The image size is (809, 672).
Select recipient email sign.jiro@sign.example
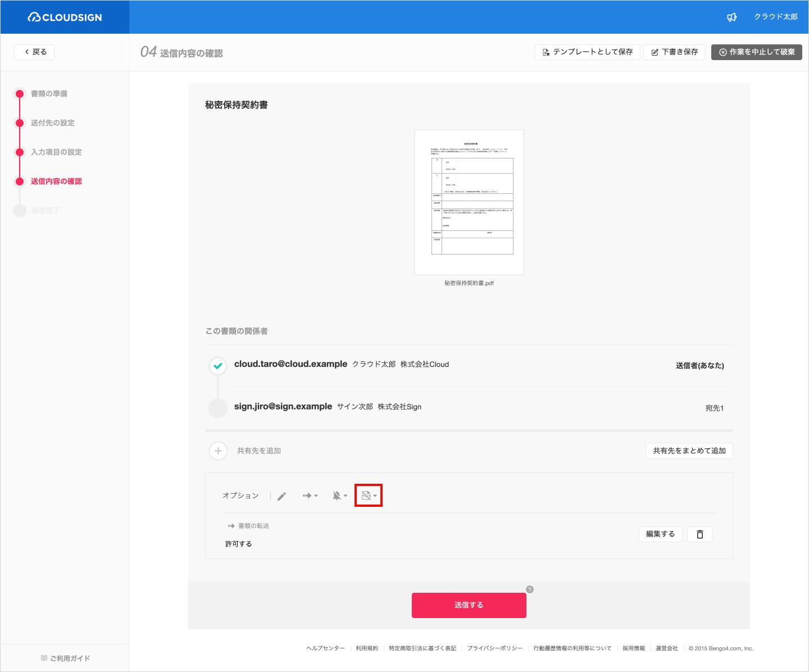283,406
